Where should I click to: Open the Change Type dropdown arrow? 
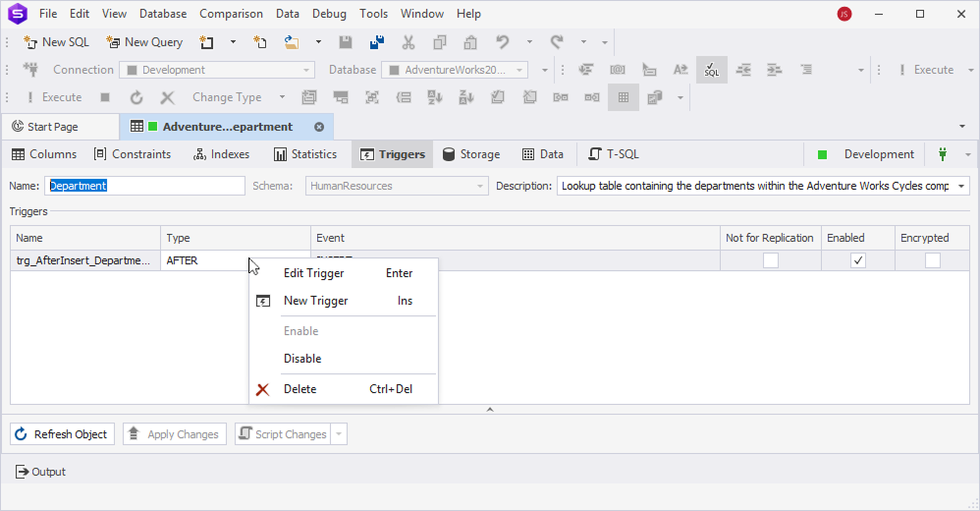point(282,97)
